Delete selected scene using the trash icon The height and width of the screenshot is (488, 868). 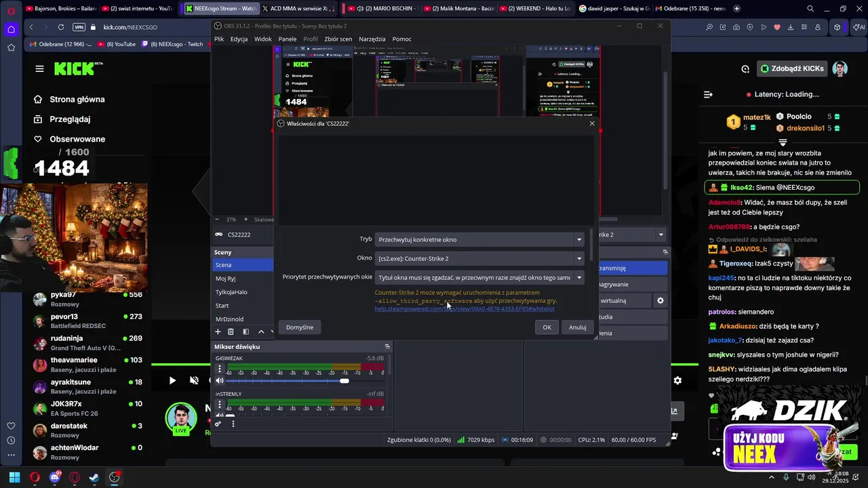(x=231, y=331)
